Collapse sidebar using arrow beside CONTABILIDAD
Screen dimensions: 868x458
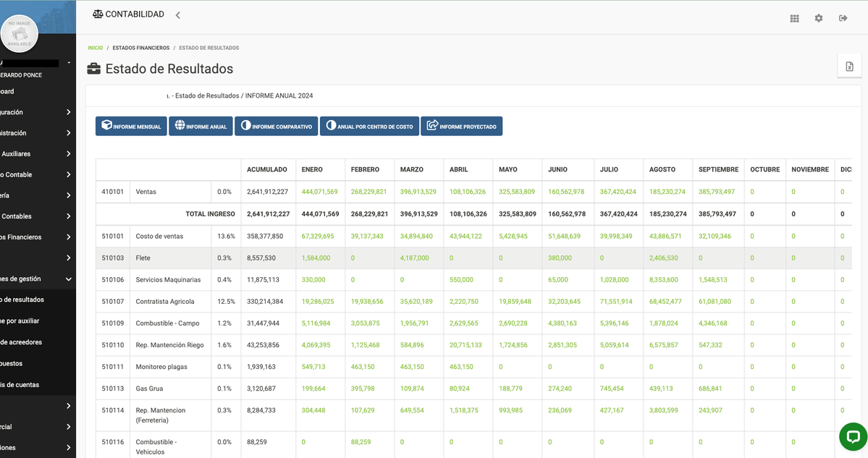(178, 15)
